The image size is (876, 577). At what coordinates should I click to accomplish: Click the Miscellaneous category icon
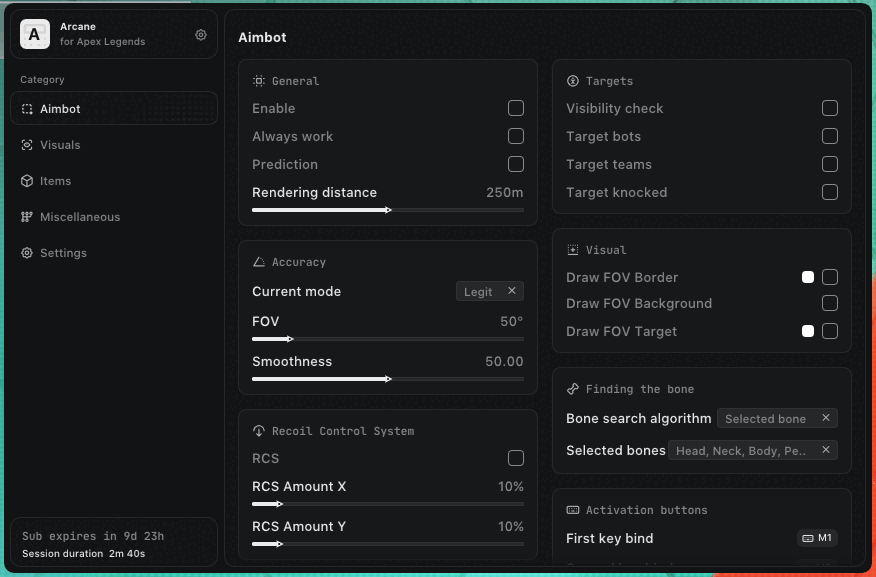coord(27,217)
